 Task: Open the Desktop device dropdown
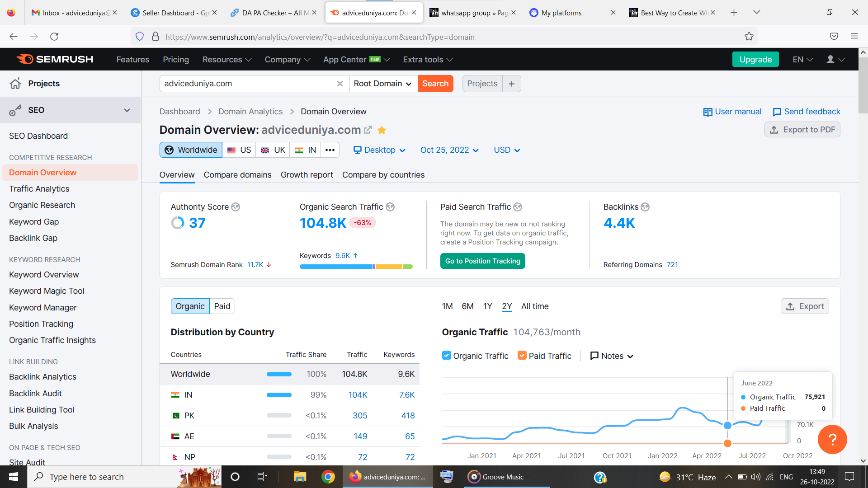tap(379, 150)
